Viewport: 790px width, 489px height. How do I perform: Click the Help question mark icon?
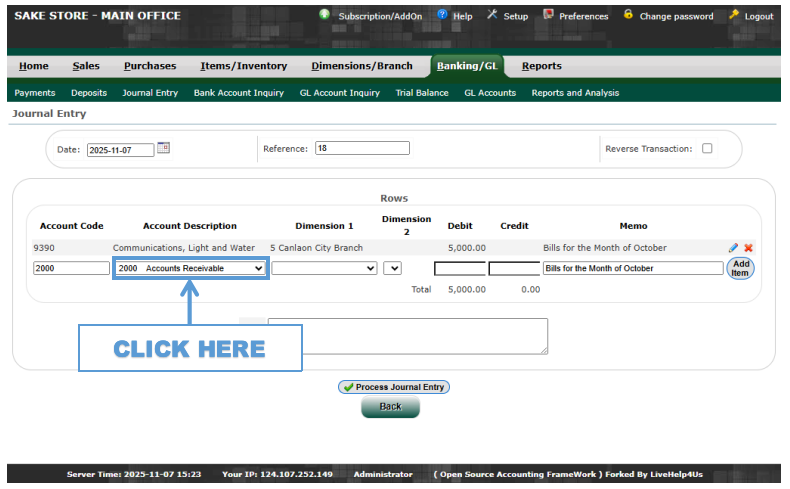[442, 15]
